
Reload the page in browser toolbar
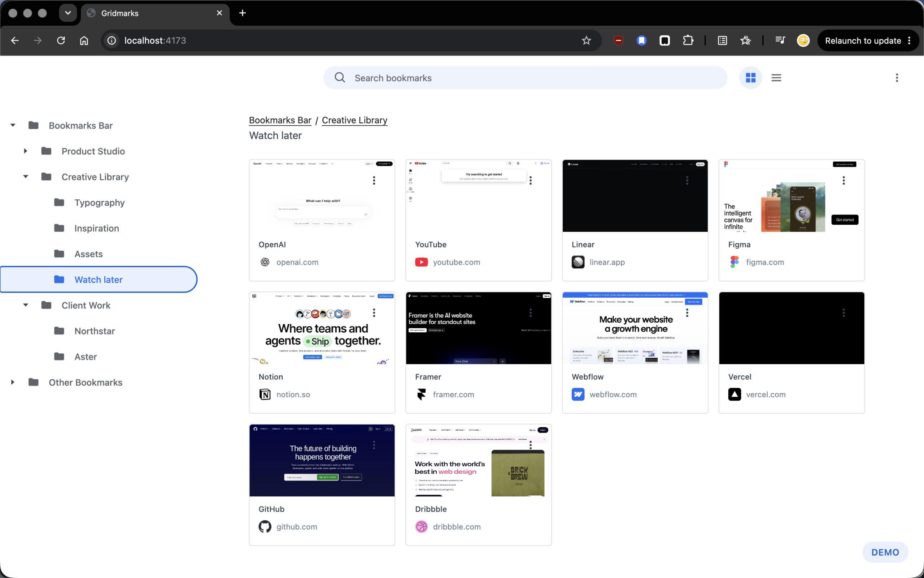point(61,40)
